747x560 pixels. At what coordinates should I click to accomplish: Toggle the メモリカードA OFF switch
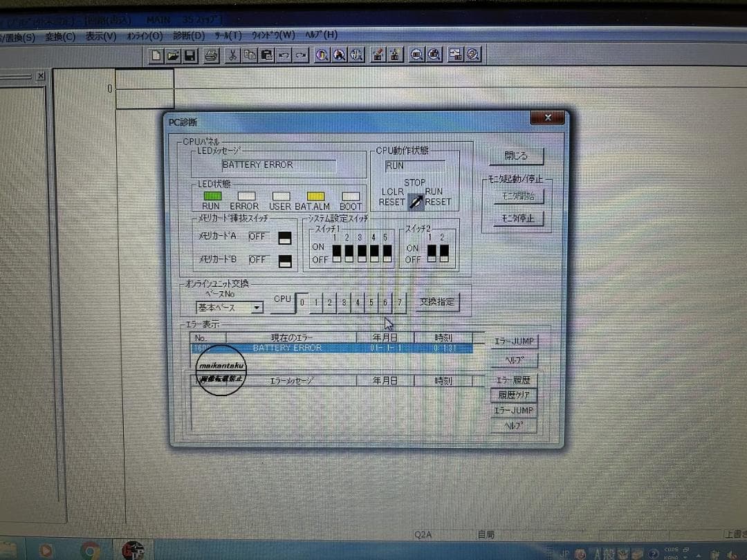[284, 236]
